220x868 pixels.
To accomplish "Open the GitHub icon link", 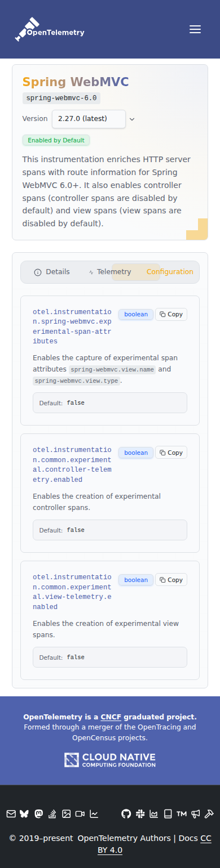I will point(126,813).
